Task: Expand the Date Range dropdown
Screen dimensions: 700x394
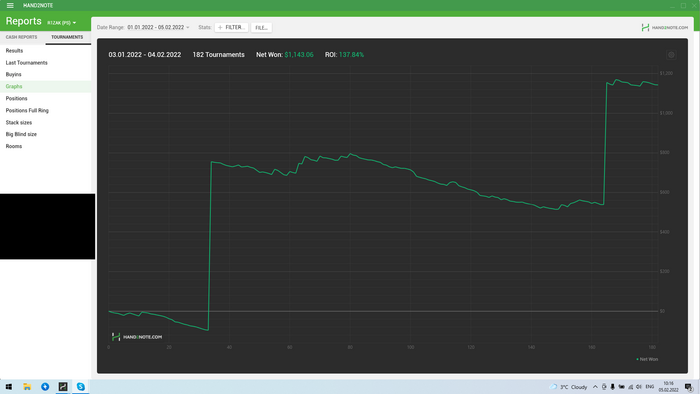Action: [158, 27]
